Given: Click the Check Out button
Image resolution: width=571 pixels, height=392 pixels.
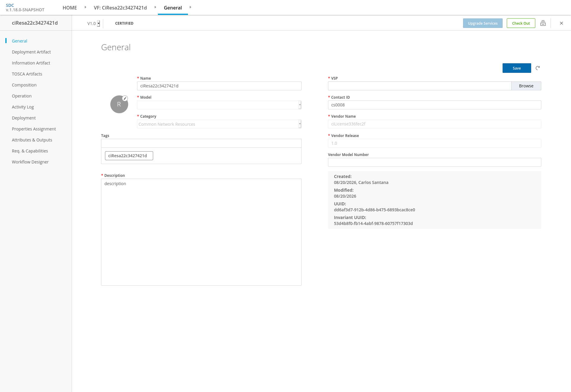Looking at the screenshot, I should click(x=521, y=23).
